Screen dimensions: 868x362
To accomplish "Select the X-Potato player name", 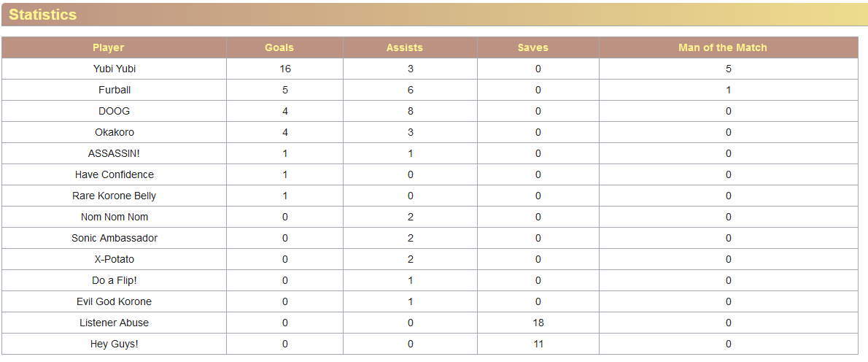I will (115, 259).
